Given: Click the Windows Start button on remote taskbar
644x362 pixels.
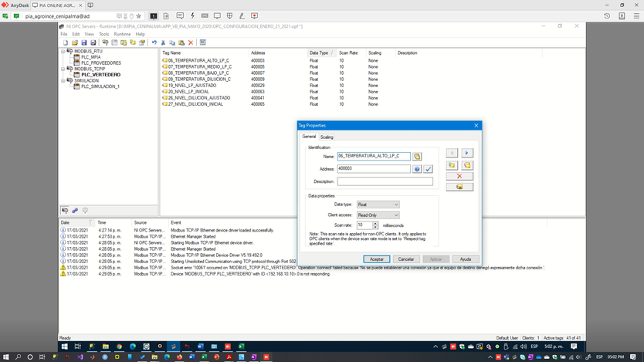Looking at the screenshot, I should 65,347.
